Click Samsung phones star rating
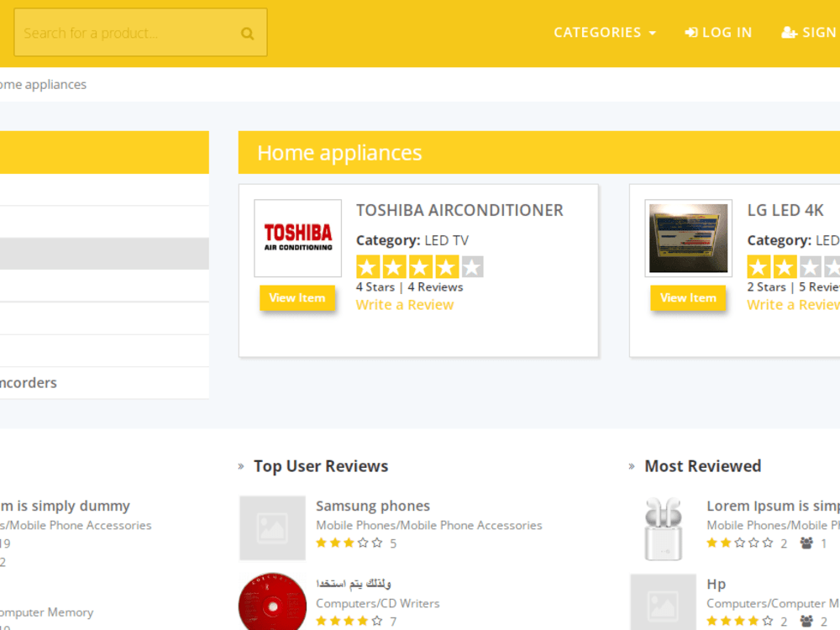The image size is (840, 630). click(349, 543)
